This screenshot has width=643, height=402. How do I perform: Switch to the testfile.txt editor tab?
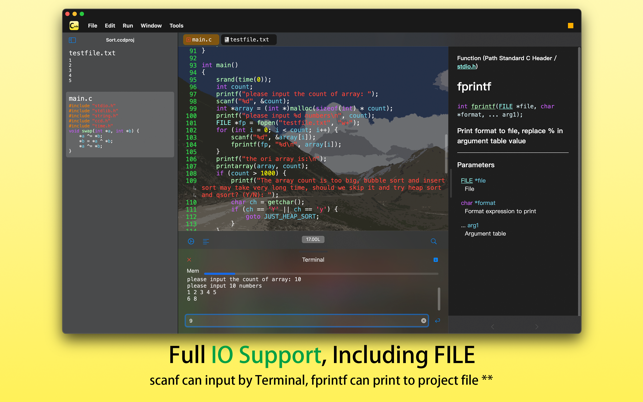[x=249, y=39]
